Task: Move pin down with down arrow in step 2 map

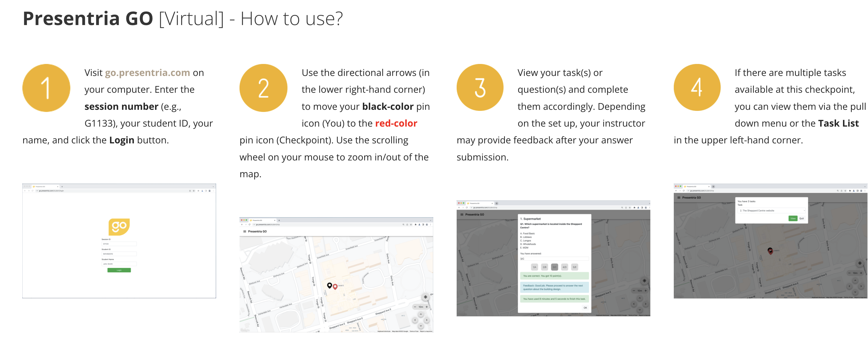Action: pos(420,326)
